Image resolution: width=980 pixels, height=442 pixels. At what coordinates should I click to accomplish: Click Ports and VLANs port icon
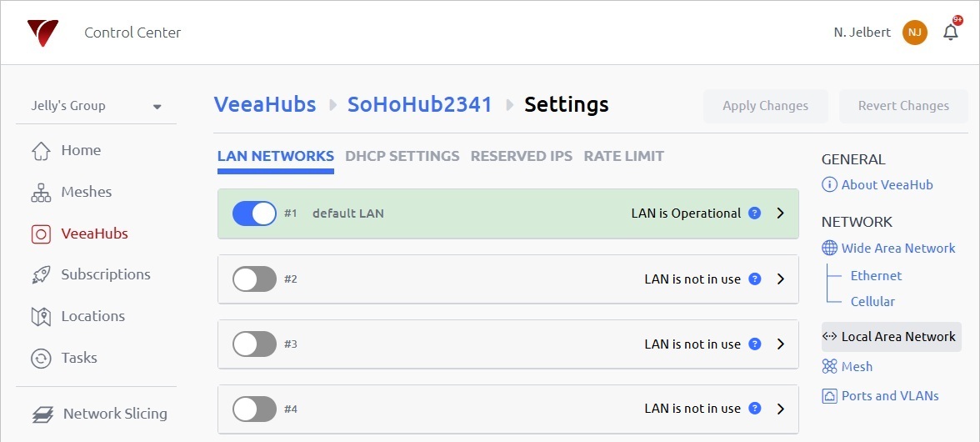pyautogui.click(x=829, y=396)
